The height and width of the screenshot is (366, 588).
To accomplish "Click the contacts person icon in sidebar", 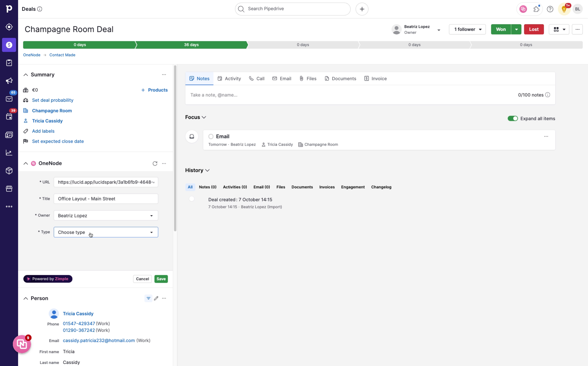I will point(9,135).
